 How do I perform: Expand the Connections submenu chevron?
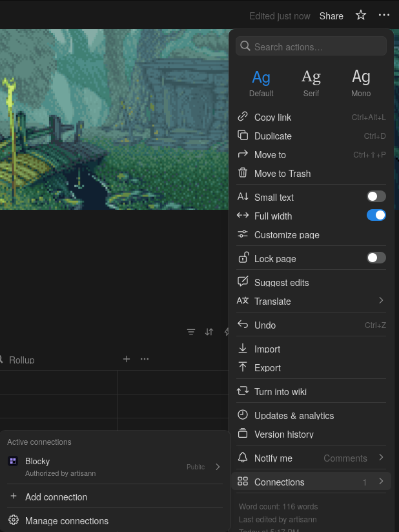(x=381, y=481)
